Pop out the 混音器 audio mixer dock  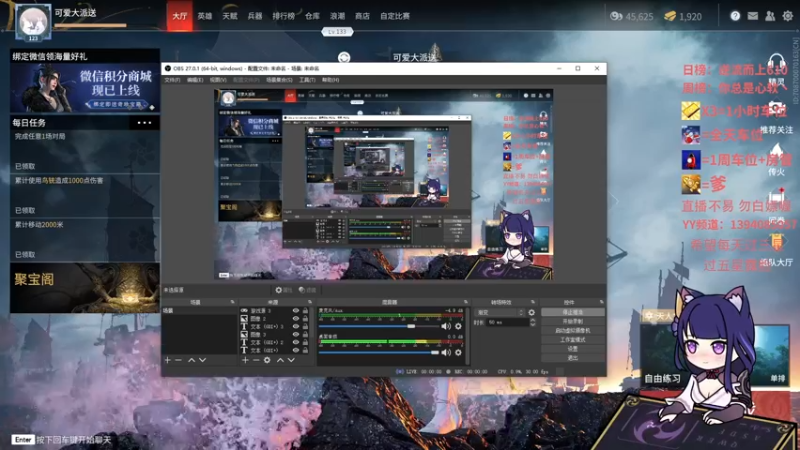465,302
